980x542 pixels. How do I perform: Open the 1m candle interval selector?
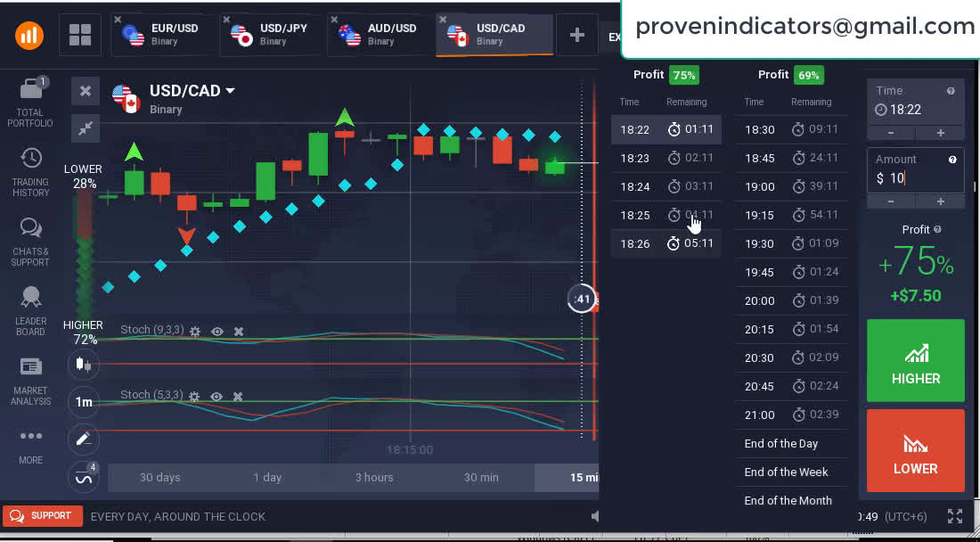[x=84, y=402]
